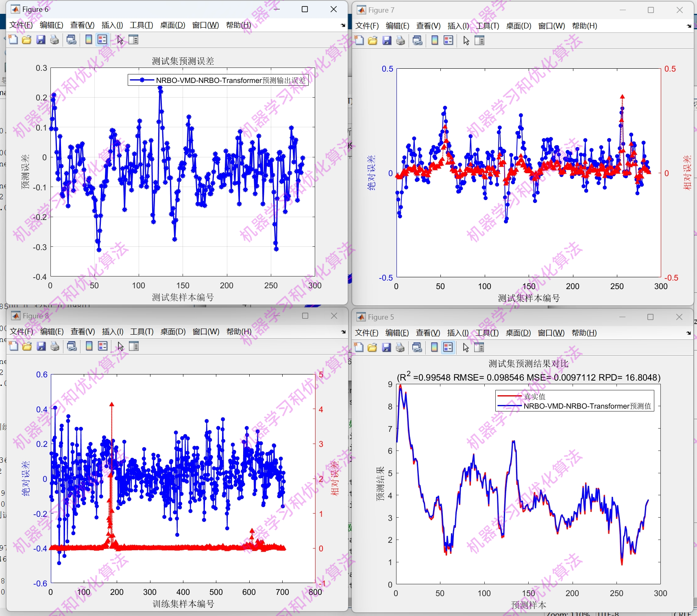Open a file via Figure 8 toolbar
Viewport: 697px width, 616px height.
27,346
